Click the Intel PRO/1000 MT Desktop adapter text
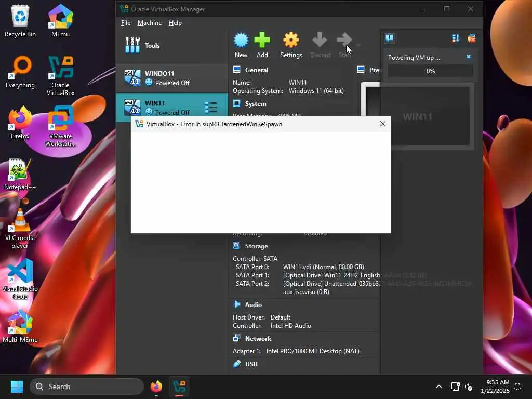 pos(313,351)
